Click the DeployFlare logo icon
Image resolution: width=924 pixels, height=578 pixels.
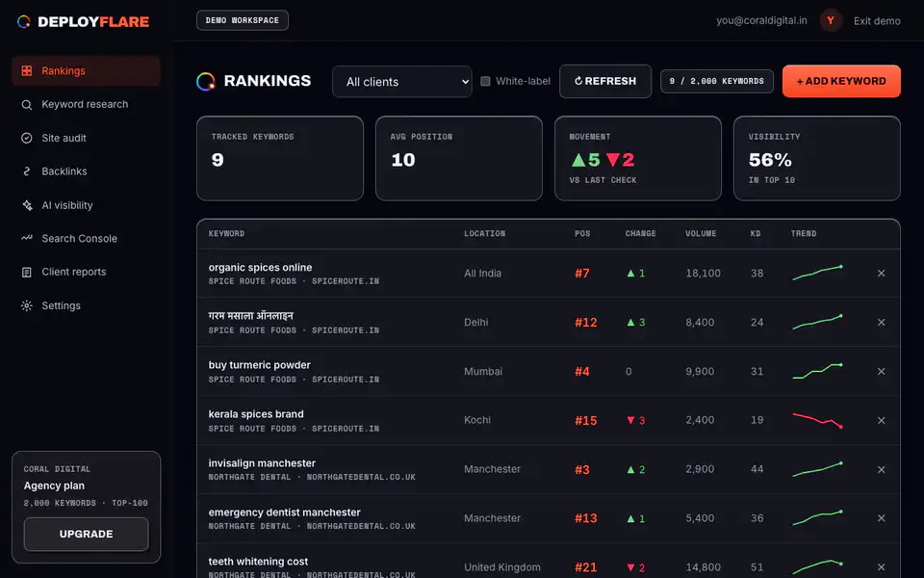[23, 22]
